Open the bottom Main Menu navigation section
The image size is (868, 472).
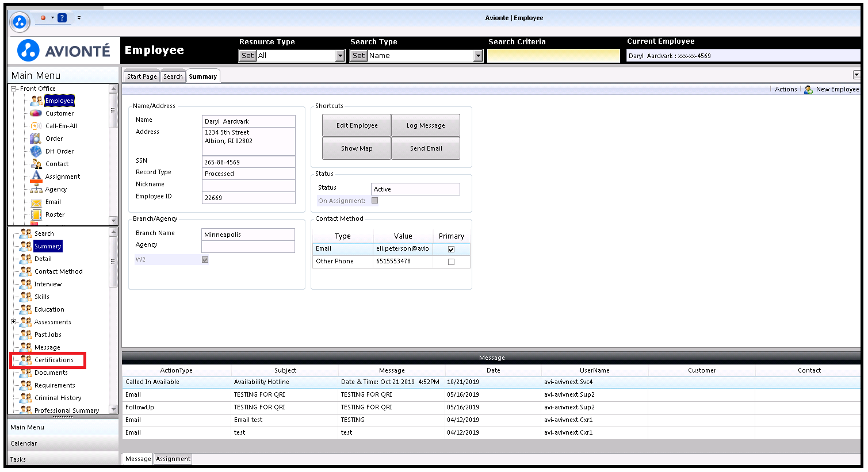click(63, 427)
